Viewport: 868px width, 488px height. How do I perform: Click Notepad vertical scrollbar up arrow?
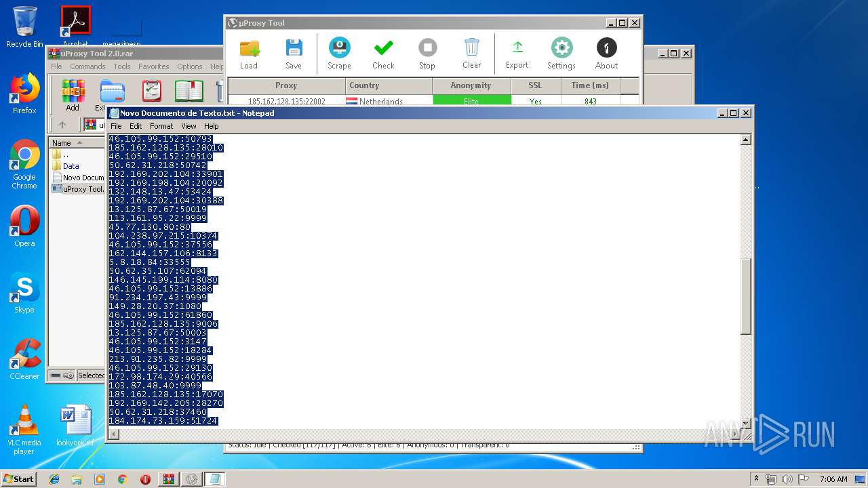[x=745, y=140]
